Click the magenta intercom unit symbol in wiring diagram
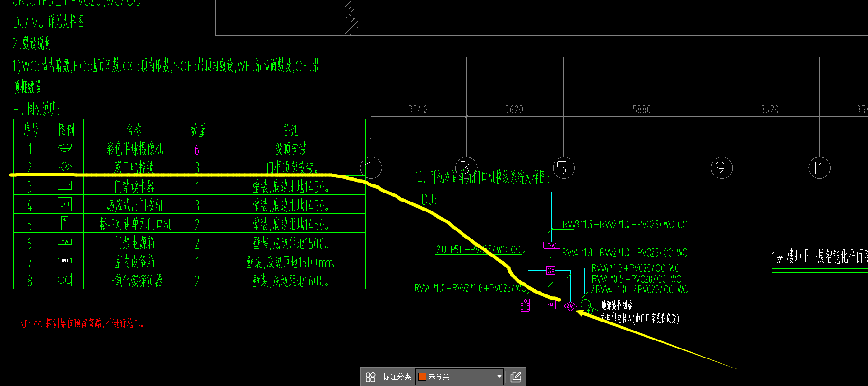This screenshot has height=386, width=868. tap(525, 305)
